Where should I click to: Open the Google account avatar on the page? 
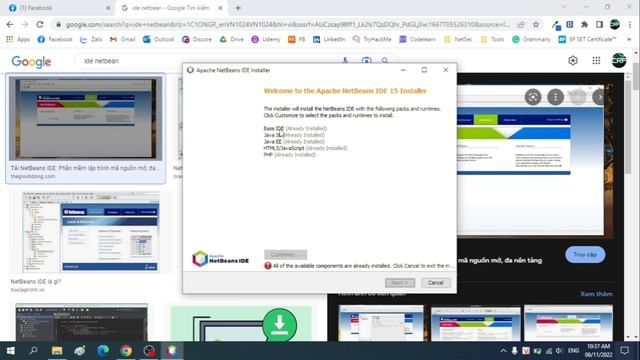(619, 60)
